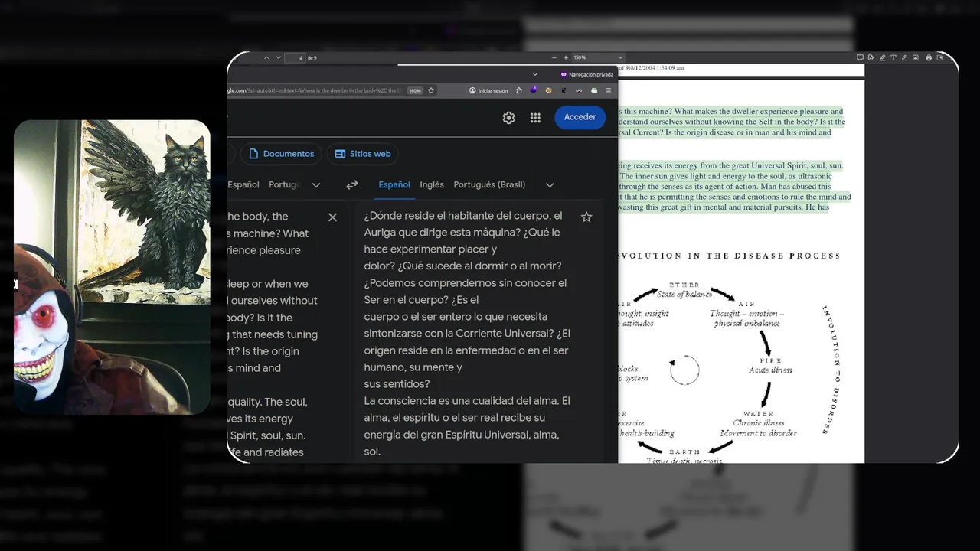Select the PDF highlight tool

(882, 57)
